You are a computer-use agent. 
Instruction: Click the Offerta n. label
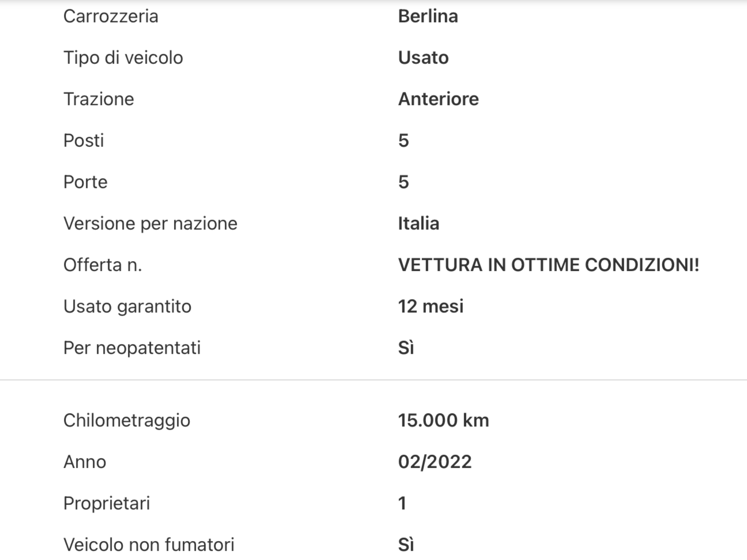click(x=102, y=265)
